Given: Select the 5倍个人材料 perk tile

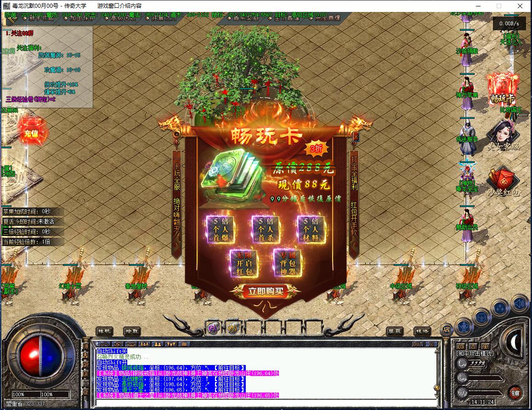Looking at the screenshot, I should [311, 230].
